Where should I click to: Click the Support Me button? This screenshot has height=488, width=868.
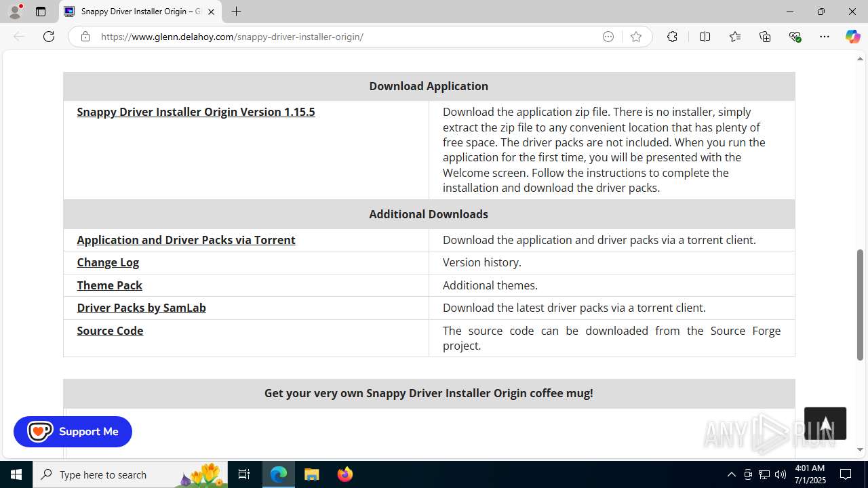click(73, 432)
